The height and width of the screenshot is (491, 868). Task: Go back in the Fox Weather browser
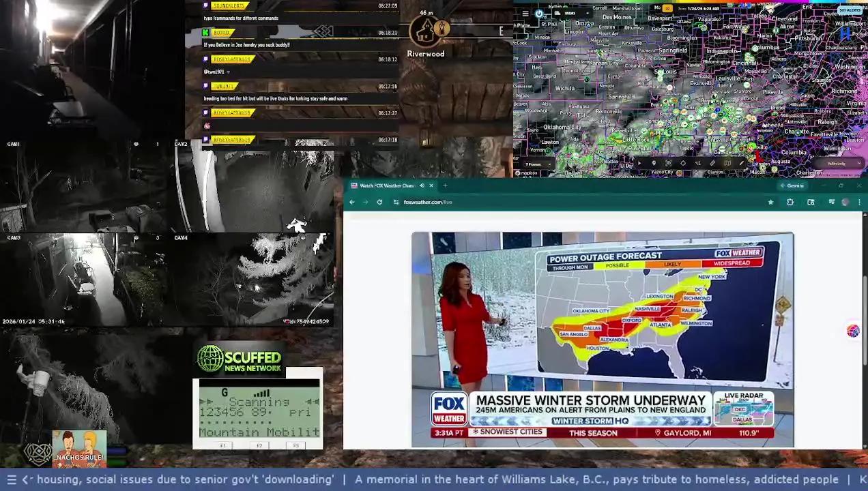click(351, 202)
